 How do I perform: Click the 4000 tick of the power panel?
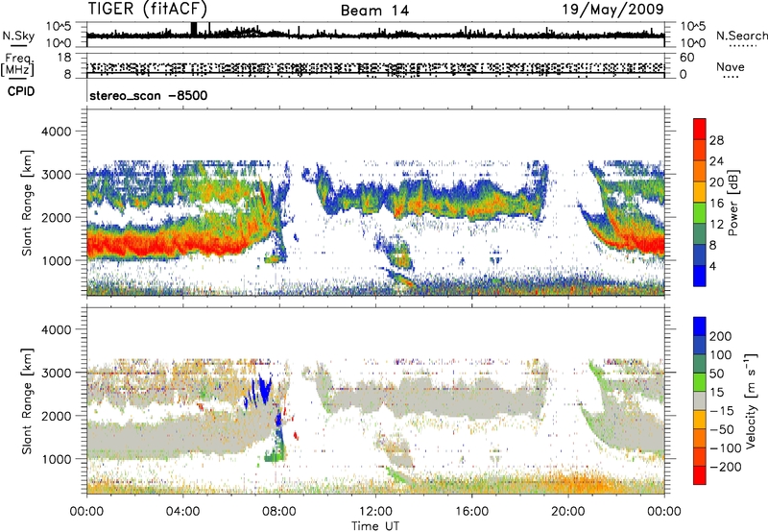tap(56, 132)
